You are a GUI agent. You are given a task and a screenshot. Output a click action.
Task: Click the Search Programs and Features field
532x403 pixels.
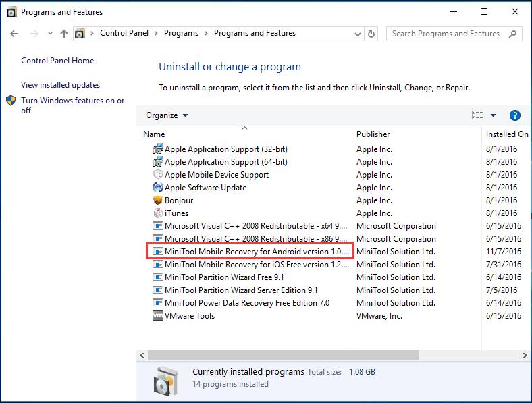tap(454, 34)
